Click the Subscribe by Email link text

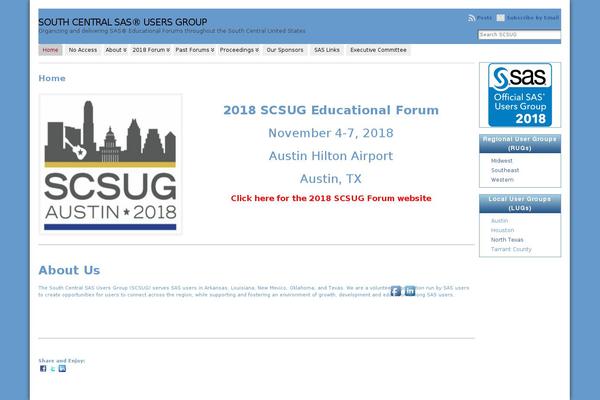533,18
